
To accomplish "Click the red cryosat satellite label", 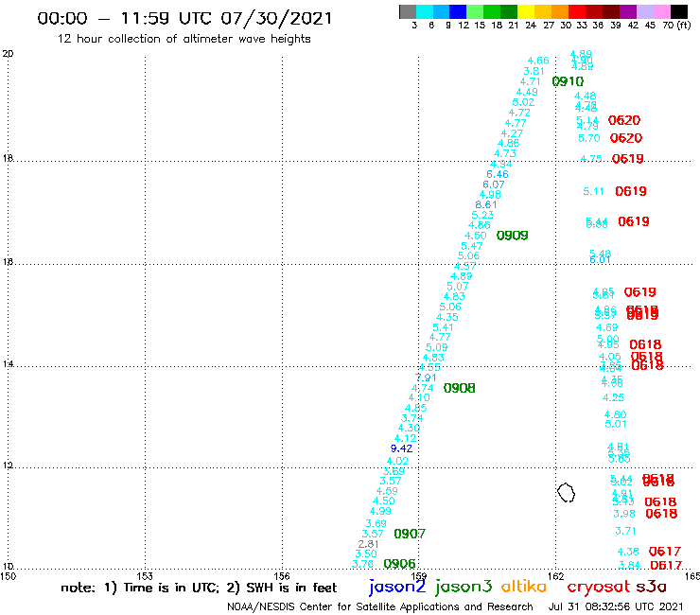I will tap(599, 588).
